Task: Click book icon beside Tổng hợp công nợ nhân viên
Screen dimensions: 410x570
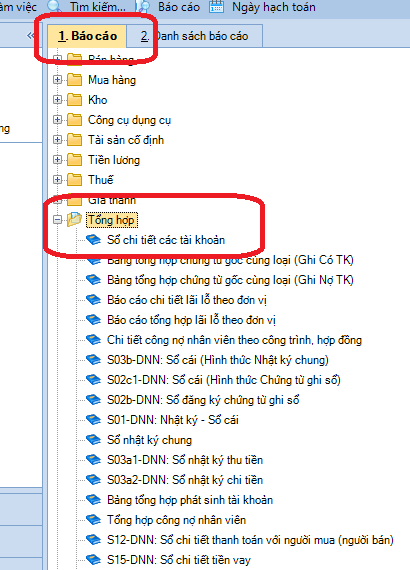Action: [93, 519]
